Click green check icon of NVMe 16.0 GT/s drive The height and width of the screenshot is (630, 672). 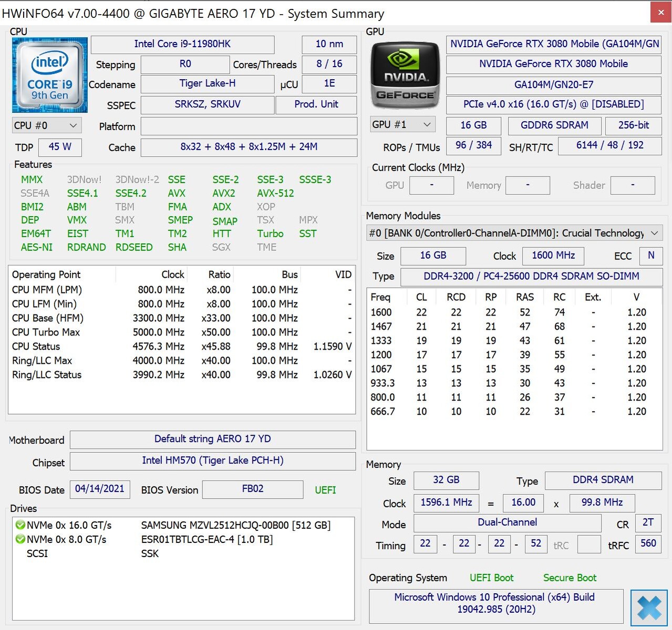pyautogui.click(x=20, y=525)
